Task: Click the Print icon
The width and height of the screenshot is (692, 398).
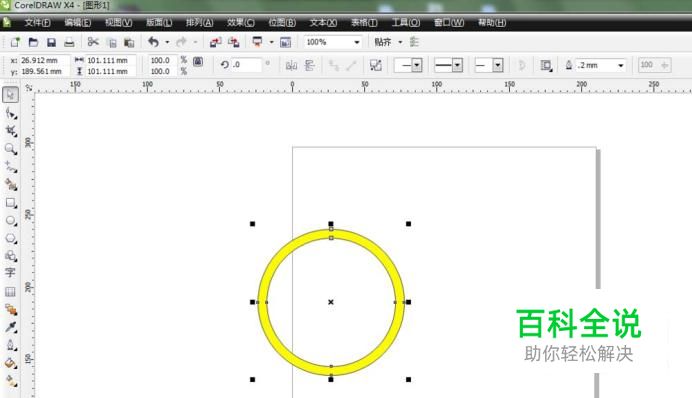Action: pos(69,42)
